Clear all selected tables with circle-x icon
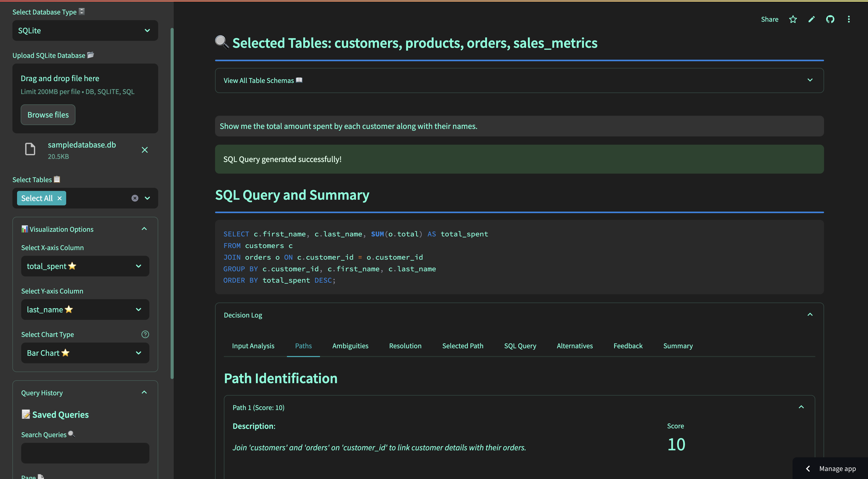868x479 pixels. click(135, 198)
